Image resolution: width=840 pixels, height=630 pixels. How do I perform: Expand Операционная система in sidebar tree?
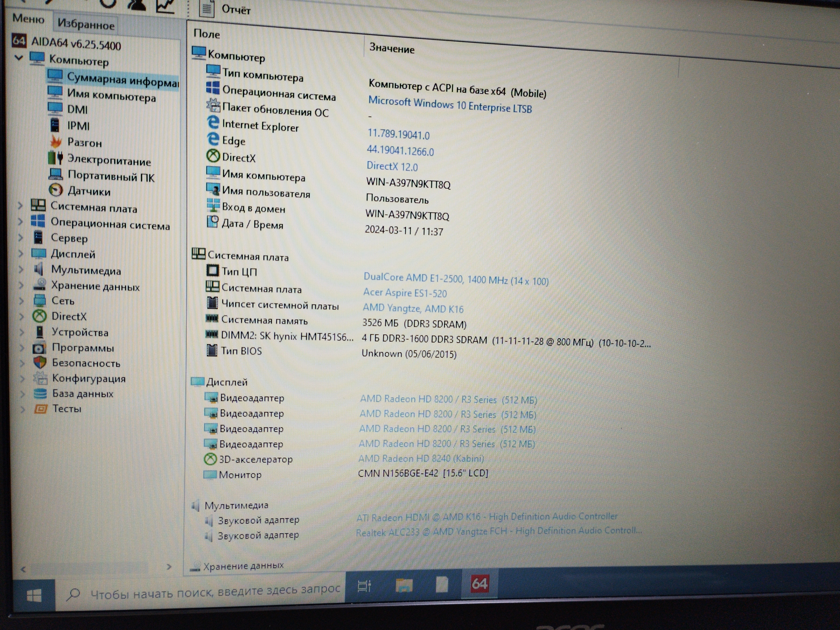pos(20,221)
